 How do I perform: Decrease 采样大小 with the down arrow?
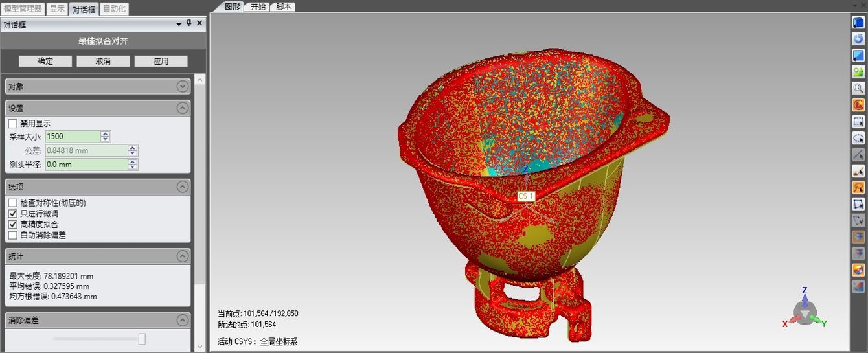pos(106,139)
